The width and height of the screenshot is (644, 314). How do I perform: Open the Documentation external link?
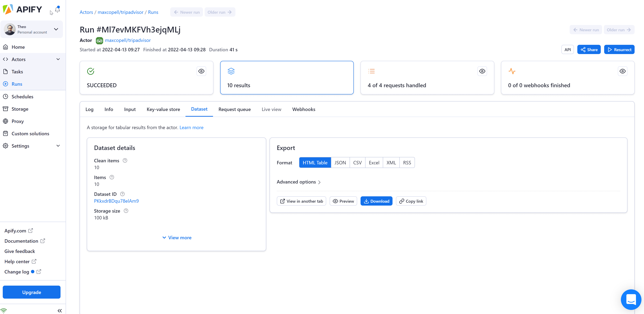pyautogui.click(x=25, y=241)
